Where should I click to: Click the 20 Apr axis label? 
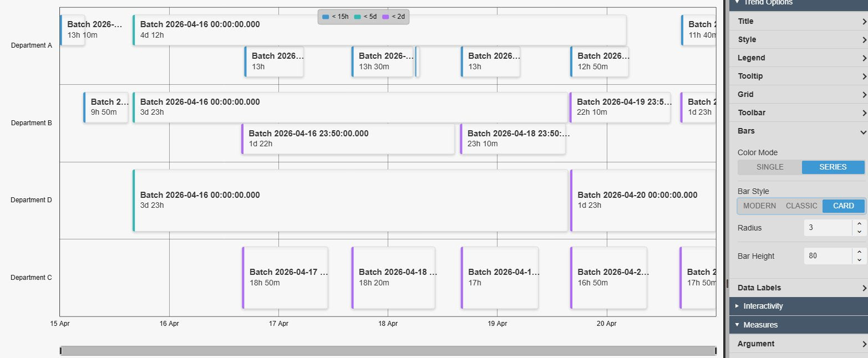pos(607,323)
